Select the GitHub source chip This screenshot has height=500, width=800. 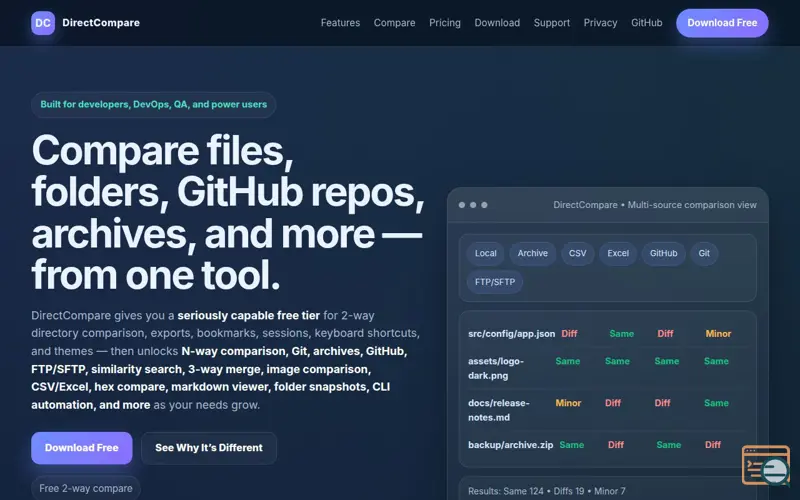click(x=664, y=254)
